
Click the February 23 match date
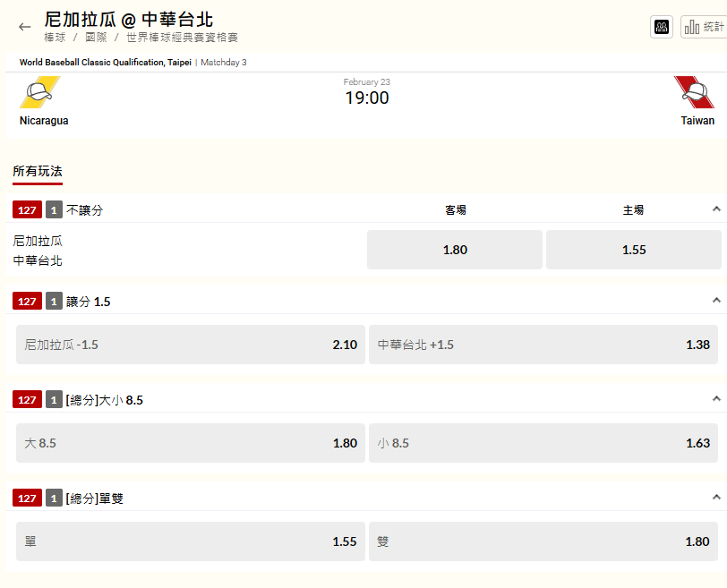tap(367, 82)
